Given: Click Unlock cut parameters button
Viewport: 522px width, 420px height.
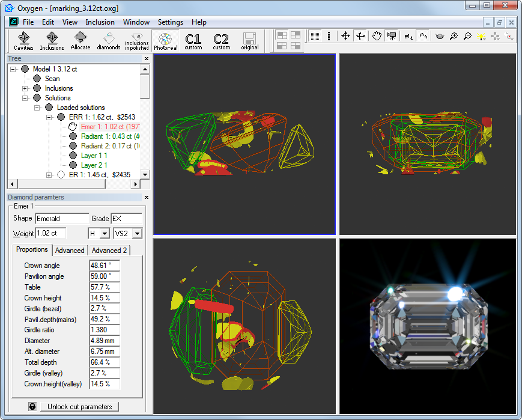Looking at the screenshot, I should pos(80,407).
